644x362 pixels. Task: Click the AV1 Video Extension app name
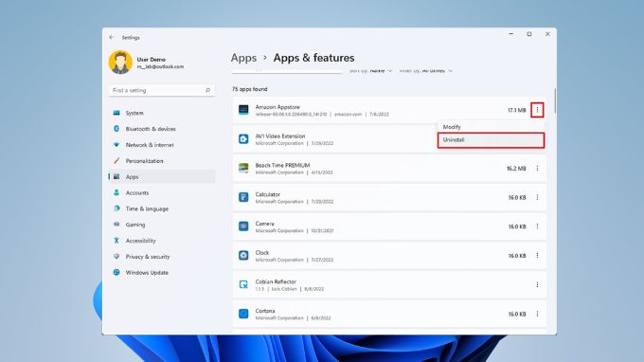click(280, 136)
